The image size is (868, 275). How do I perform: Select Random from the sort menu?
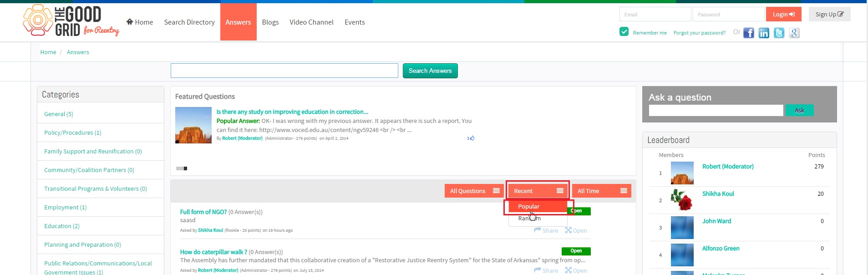(x=538, y=219)
